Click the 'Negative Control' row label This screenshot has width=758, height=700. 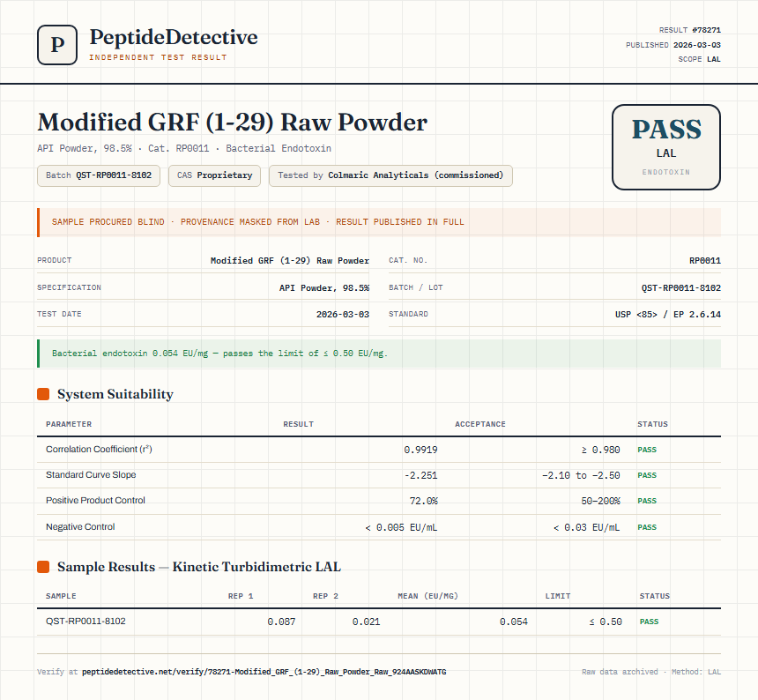[80, 526]
